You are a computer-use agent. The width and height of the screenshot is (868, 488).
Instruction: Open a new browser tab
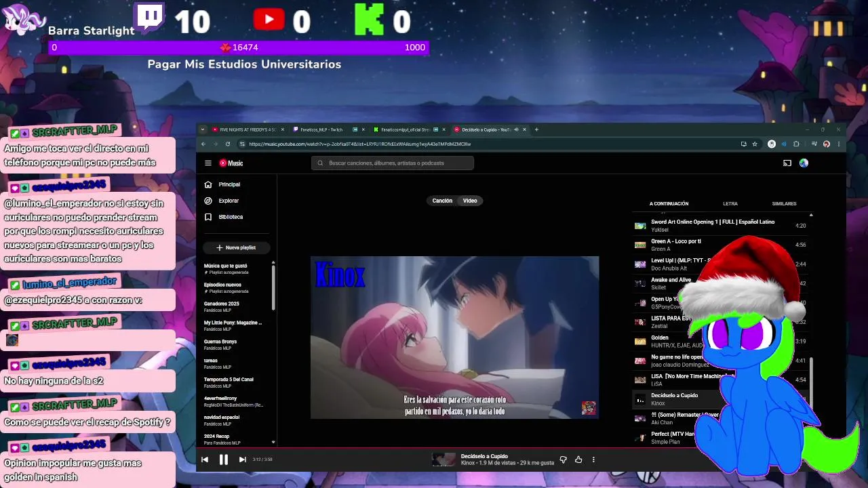[536, 129]
